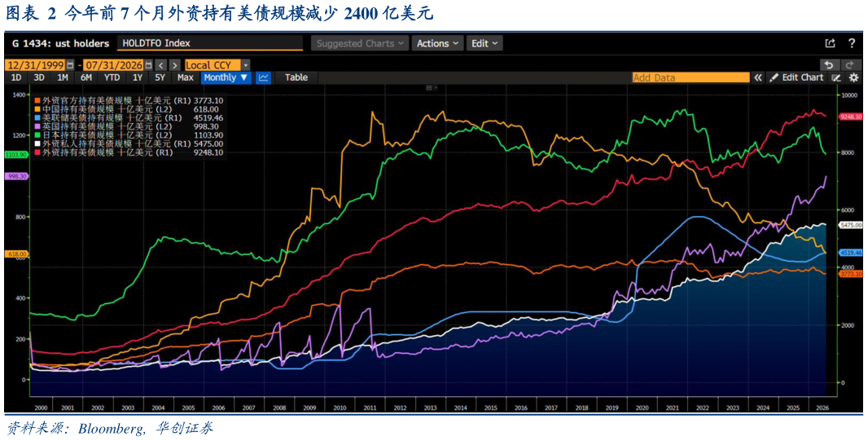The image size is (868, 441).
Task: Select the 6M range tab
Action: 85,77
